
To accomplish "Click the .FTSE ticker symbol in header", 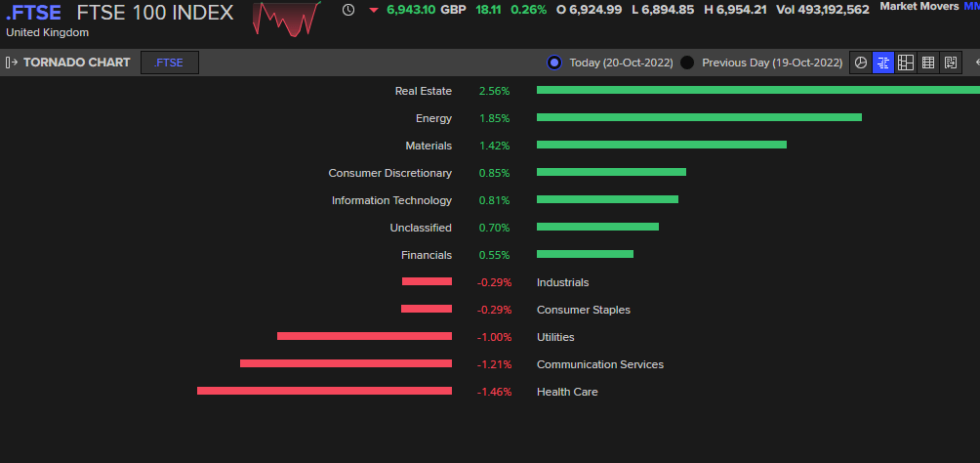I will 33,12.
